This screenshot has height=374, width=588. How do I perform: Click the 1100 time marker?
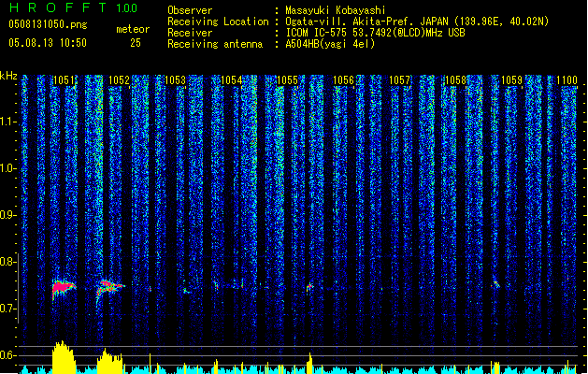point(566,80)
